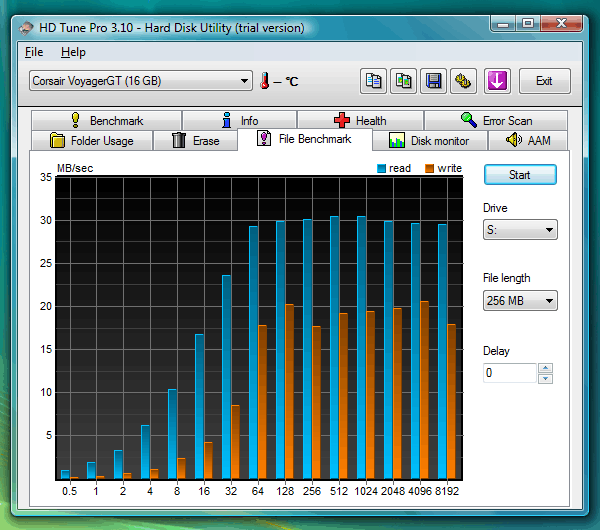Click the orange write bar above 4096
Screen dimensions: 600x530
tap(424, 390)
